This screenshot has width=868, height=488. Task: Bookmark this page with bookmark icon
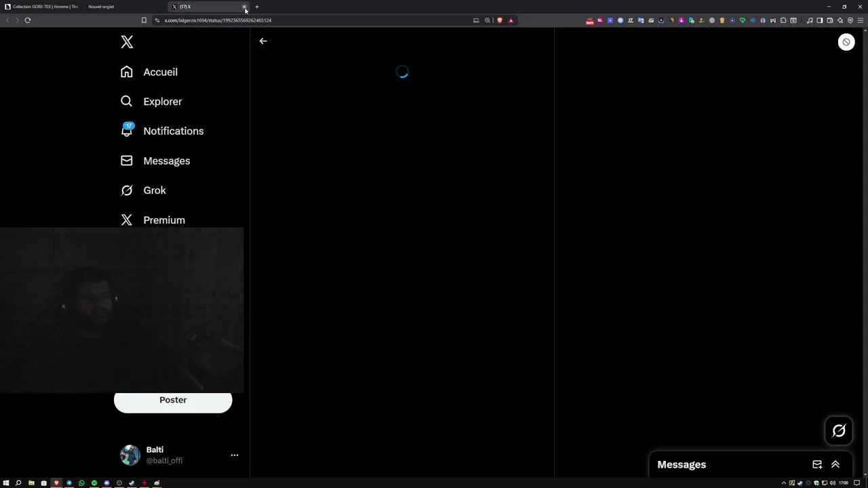pos(144,20)
